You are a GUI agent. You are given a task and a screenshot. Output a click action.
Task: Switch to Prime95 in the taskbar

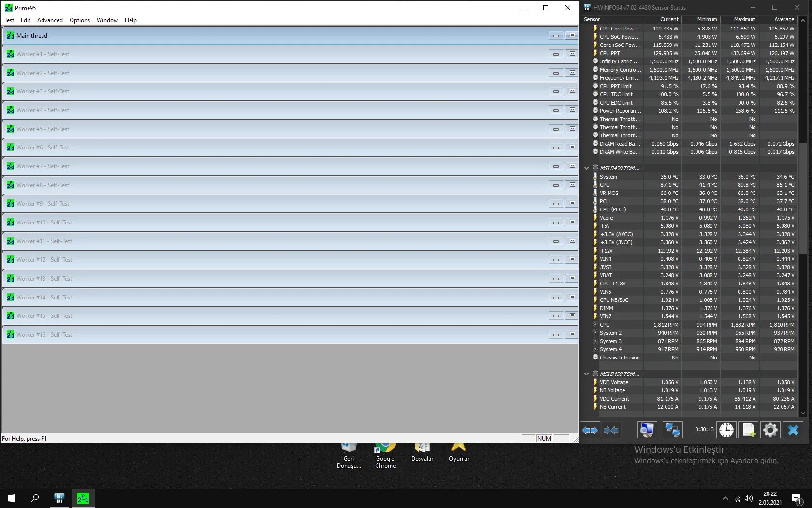83,498
